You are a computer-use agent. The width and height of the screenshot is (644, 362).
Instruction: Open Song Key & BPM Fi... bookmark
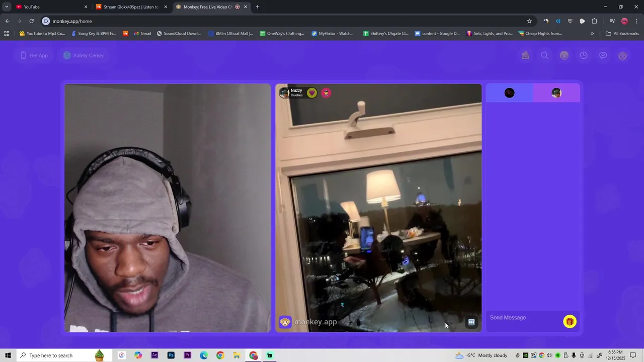(x=94, y=34)
